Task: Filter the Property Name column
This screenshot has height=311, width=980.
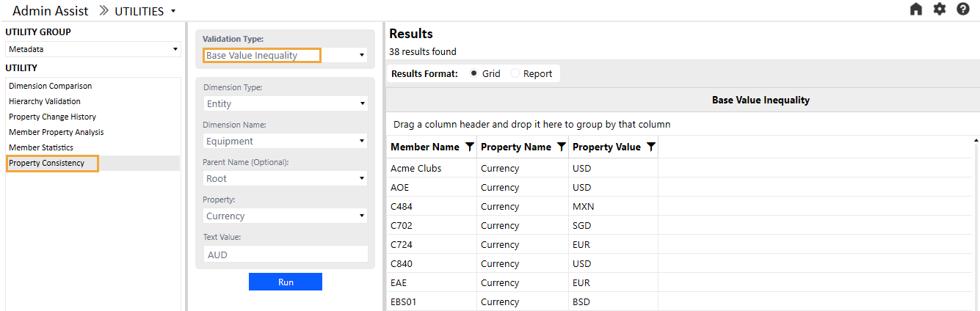Action: pyautogui.click(x=562, y=147)
